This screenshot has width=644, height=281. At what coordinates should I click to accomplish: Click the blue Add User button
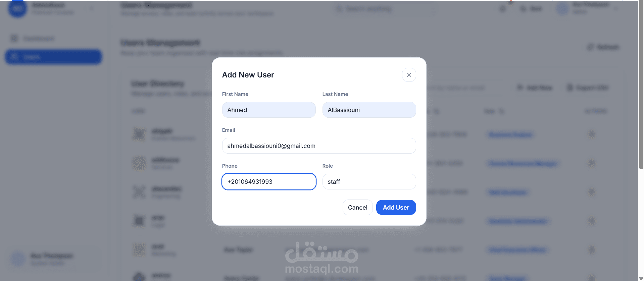coord(396,208)
